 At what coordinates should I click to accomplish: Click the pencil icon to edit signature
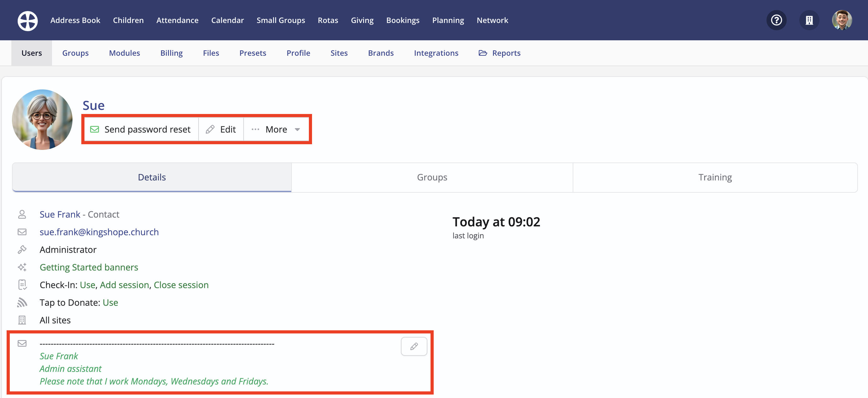click(414, 346)
